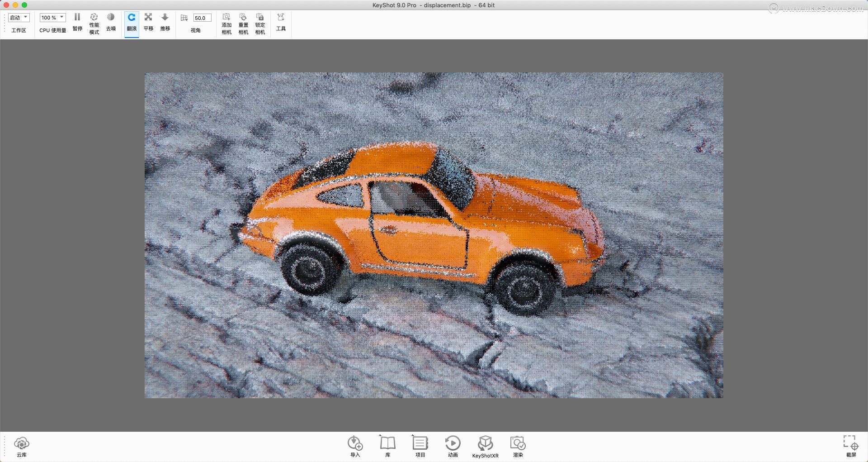Click 导入 to import a model

(355, 446)
